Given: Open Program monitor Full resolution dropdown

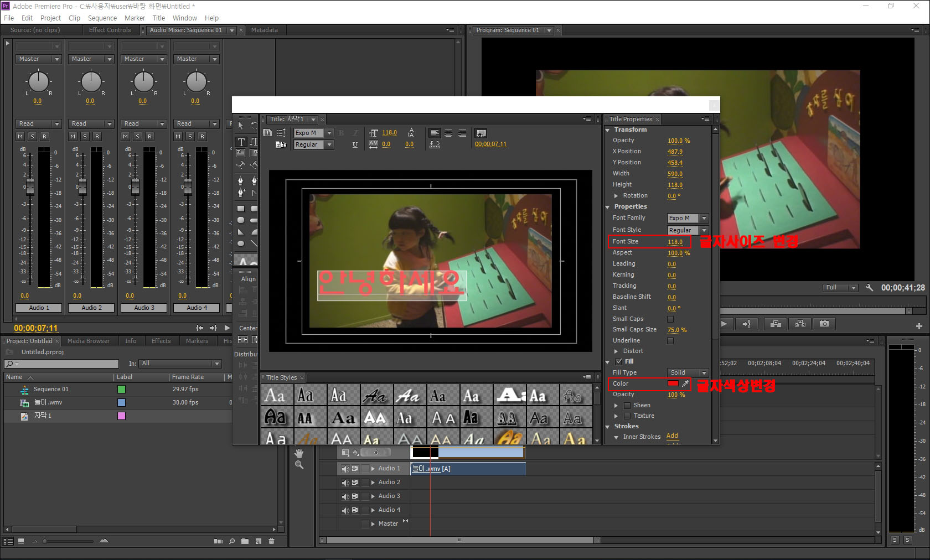Looking at the screenshot, I should 840,288.
